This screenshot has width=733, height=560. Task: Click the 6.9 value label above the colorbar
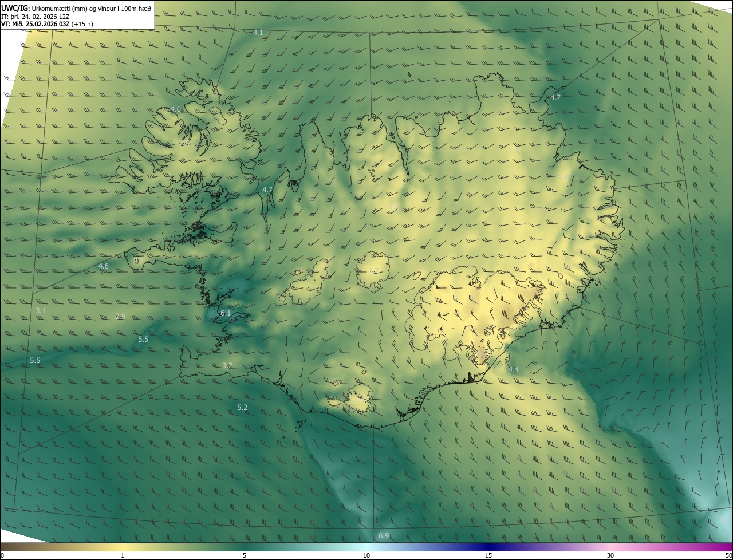point(384,535)
